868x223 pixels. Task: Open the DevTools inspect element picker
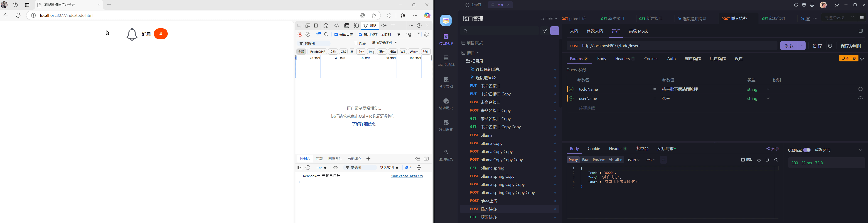(x=300, y=26)
